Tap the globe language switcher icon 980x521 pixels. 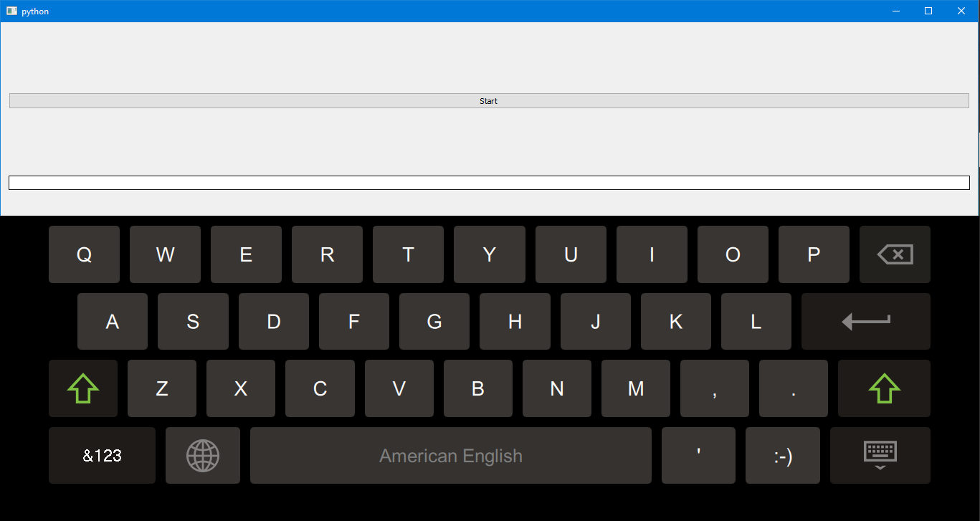[202, 456]
